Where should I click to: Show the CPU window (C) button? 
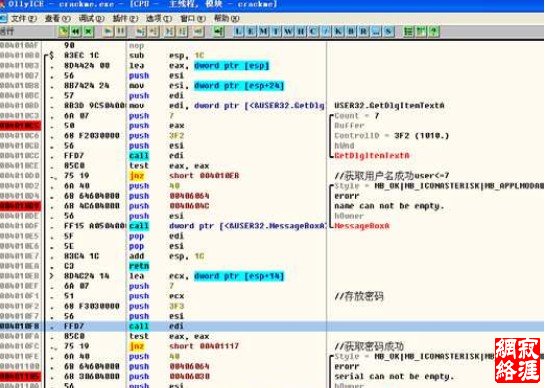313,32
